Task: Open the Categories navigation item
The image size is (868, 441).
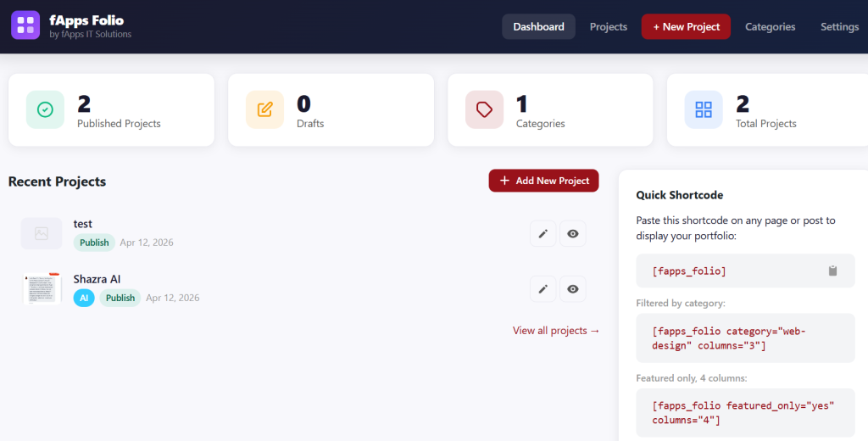Action: (x=770, y=26)
